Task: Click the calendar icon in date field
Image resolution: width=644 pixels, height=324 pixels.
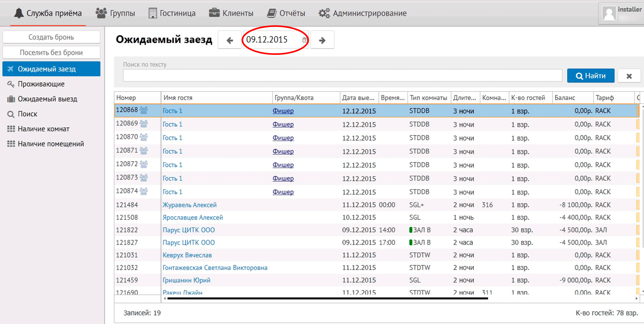Action: coord(304,40)
